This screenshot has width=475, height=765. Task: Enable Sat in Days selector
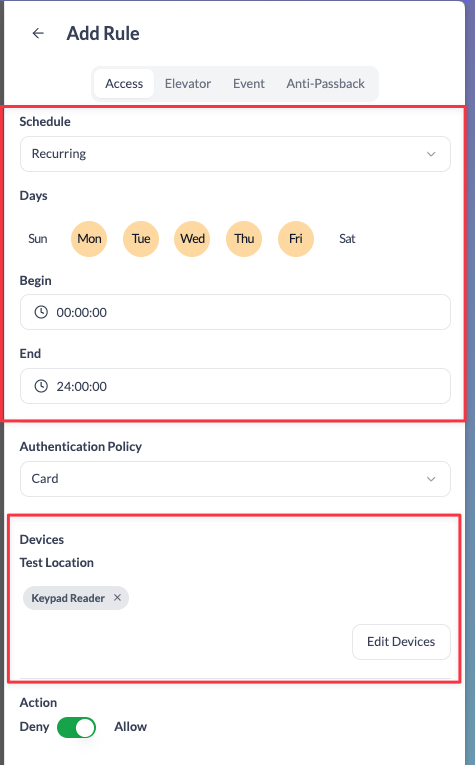(347, 239)
